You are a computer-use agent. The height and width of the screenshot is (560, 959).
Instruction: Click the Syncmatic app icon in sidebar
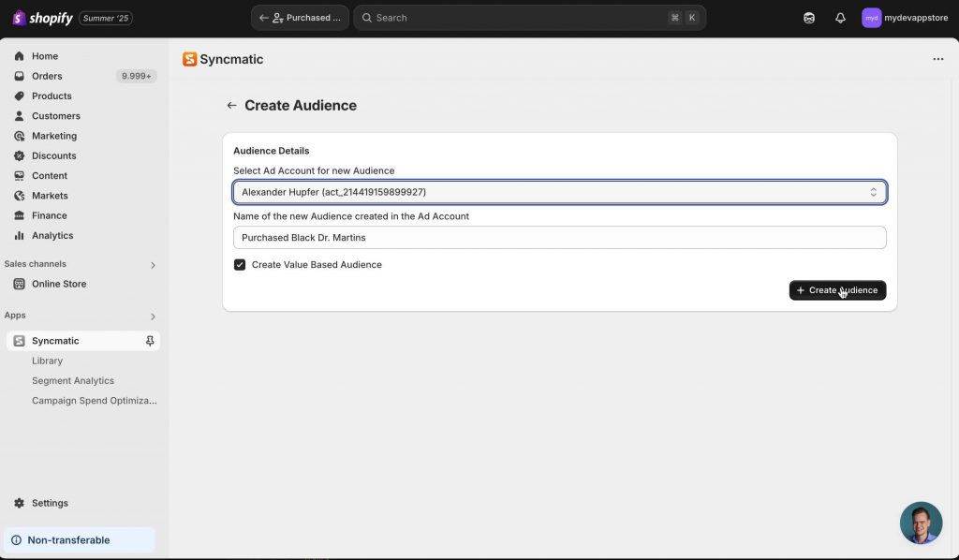pos(19,341)
